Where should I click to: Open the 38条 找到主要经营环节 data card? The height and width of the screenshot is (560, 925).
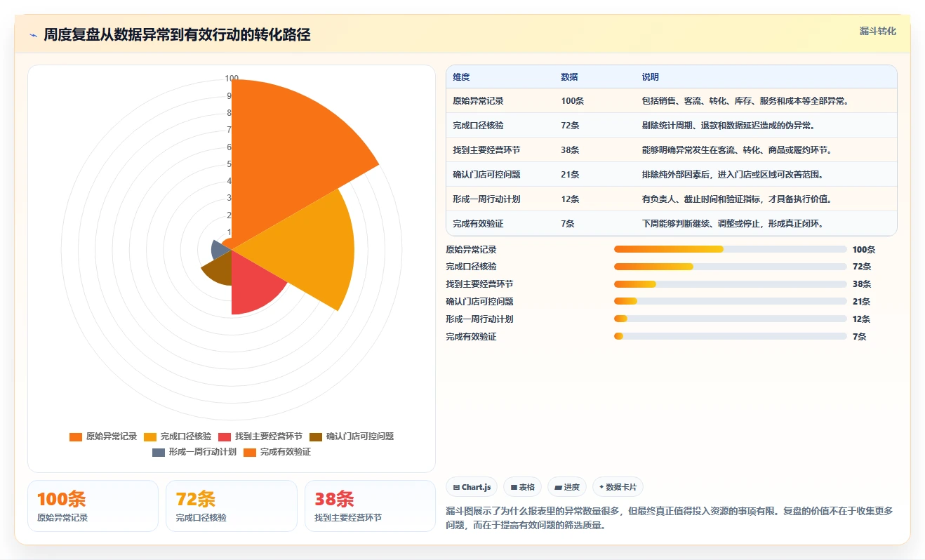click(371, 506)
